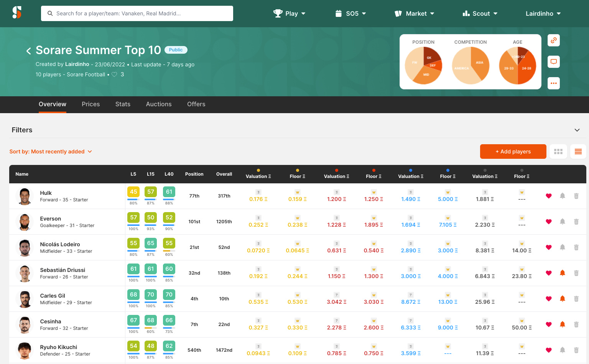
Task: Toggle favorite heart for Sebastián Driussi
Action: tap(549, 273)
